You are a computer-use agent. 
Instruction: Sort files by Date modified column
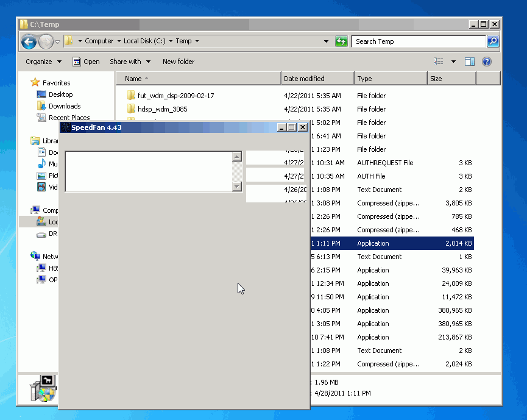[x=317, y=79]
